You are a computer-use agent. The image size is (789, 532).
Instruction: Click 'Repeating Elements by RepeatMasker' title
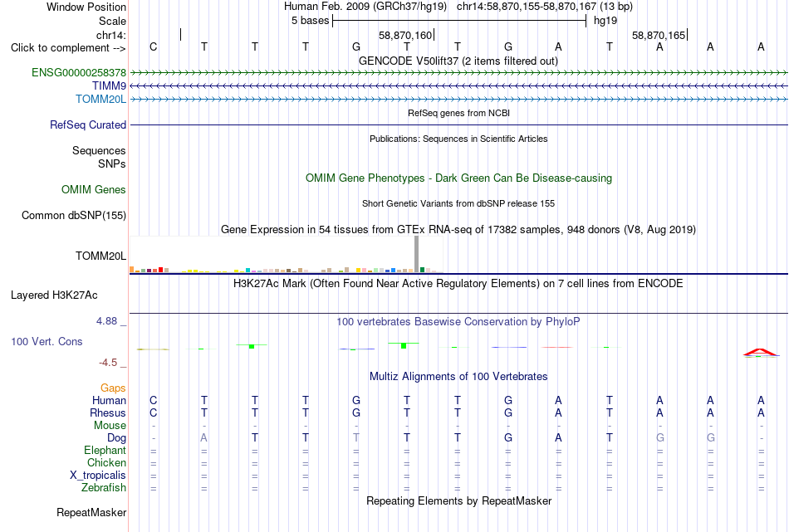[x=459, y=500]
